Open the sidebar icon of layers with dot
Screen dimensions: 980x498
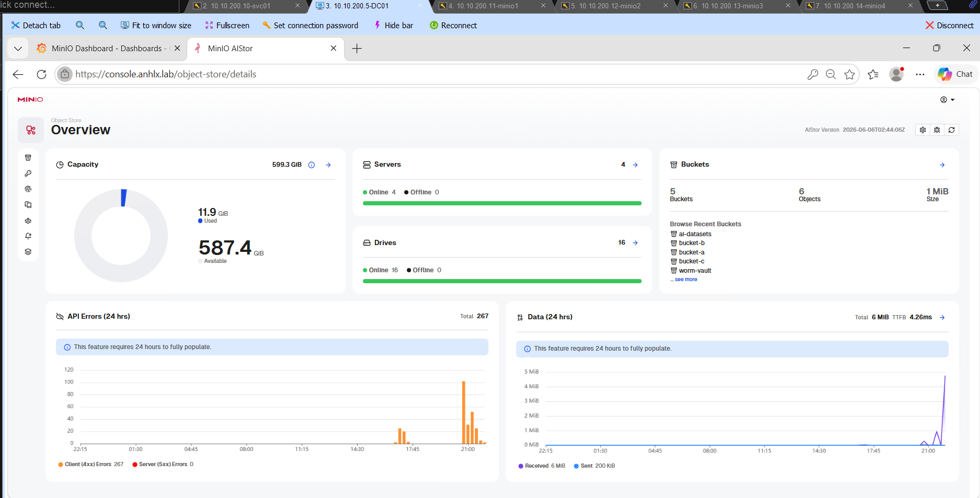[x=28, y=221]
